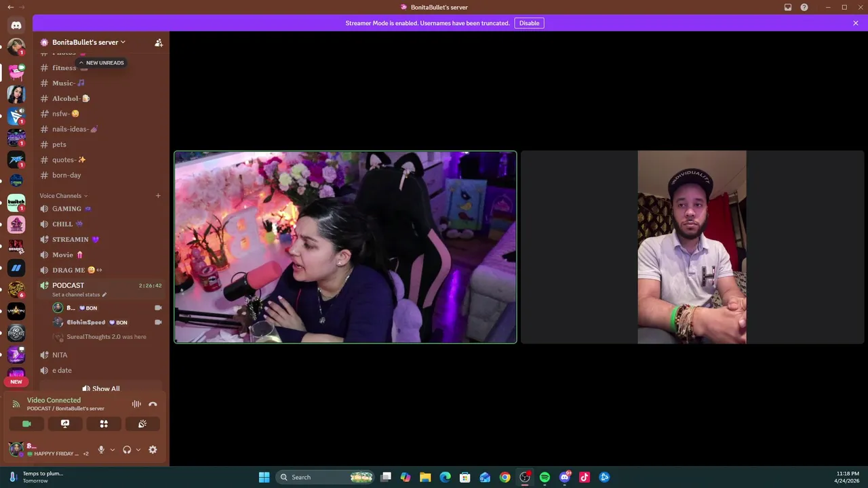Focus the woman's webcam video tile
Screen dimensions: 868x488
pyautogui.click(x=346, y=247)
